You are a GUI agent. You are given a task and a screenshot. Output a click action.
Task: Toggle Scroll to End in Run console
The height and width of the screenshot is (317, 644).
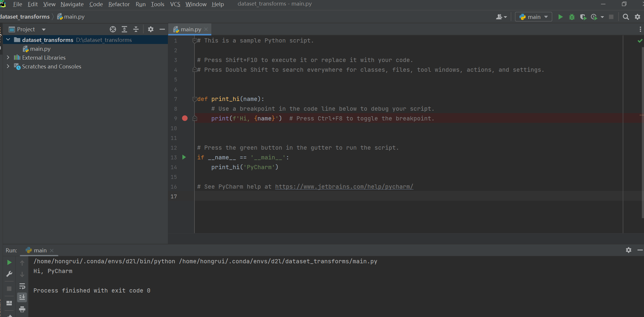22,298
